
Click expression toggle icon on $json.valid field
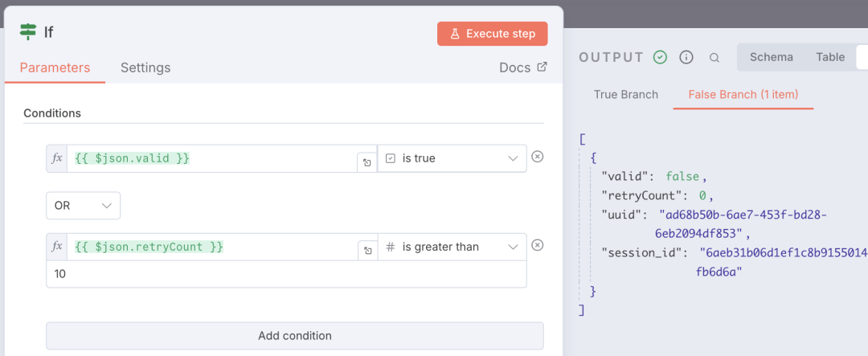366,162
